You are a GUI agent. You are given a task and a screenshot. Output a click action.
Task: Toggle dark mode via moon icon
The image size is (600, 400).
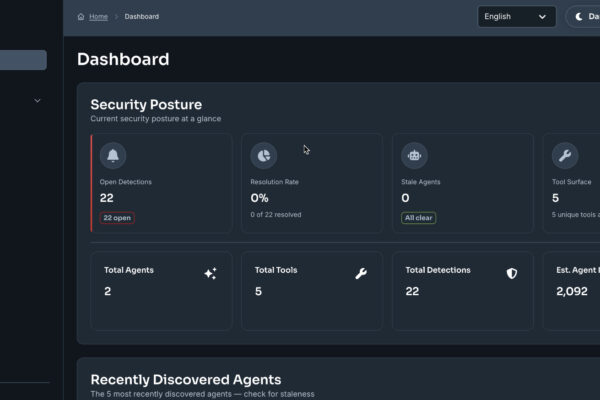[579, 16]
